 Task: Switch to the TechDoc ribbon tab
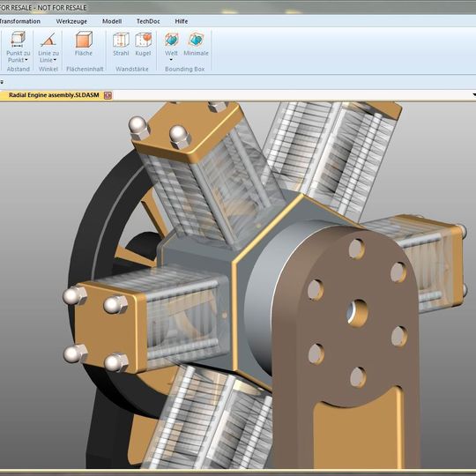(x=148, y=21)
